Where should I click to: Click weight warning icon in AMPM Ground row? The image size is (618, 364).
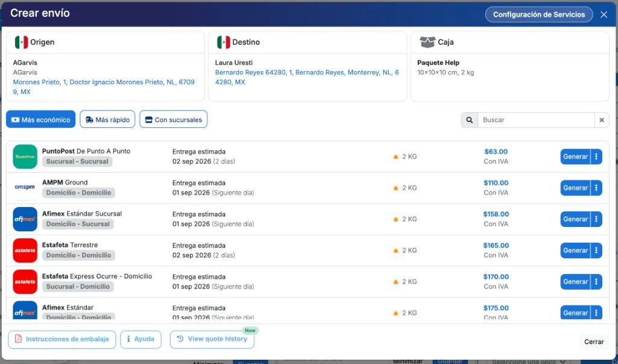click(396, 188)
